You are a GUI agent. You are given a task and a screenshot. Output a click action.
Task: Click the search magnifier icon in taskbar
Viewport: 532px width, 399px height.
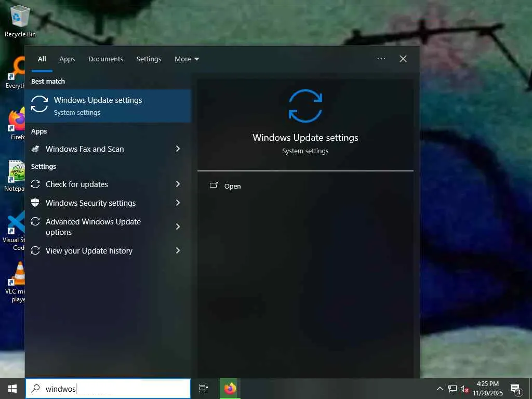36,389
